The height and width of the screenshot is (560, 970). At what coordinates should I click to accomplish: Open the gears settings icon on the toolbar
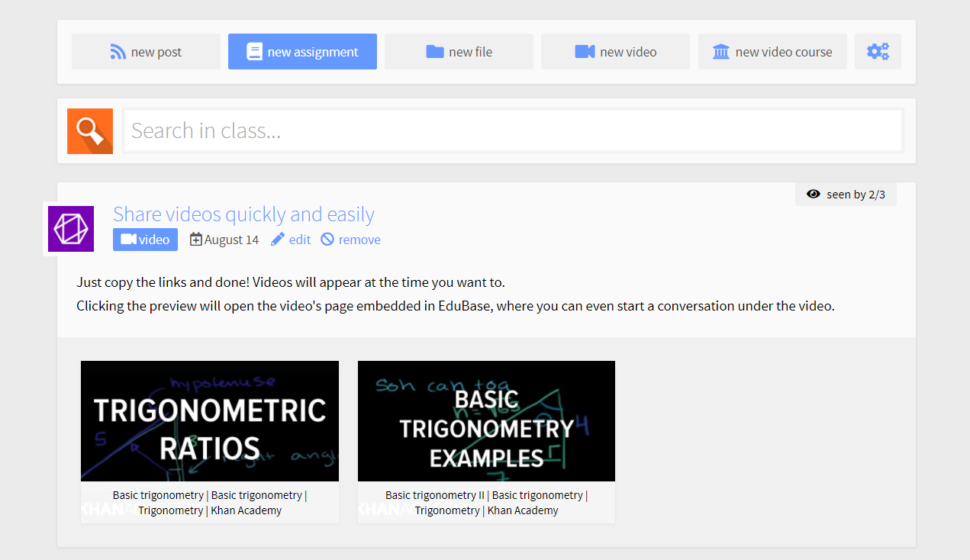coord(878,51)
